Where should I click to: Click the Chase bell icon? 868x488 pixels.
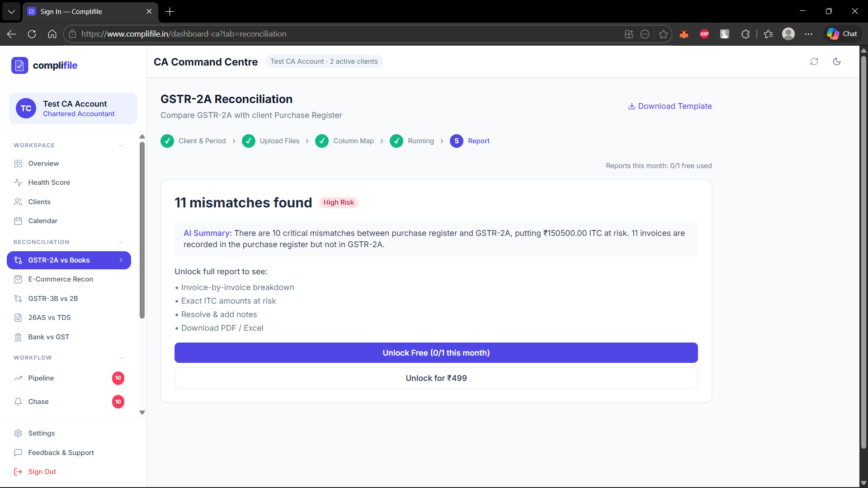click(x=18, y=402)
